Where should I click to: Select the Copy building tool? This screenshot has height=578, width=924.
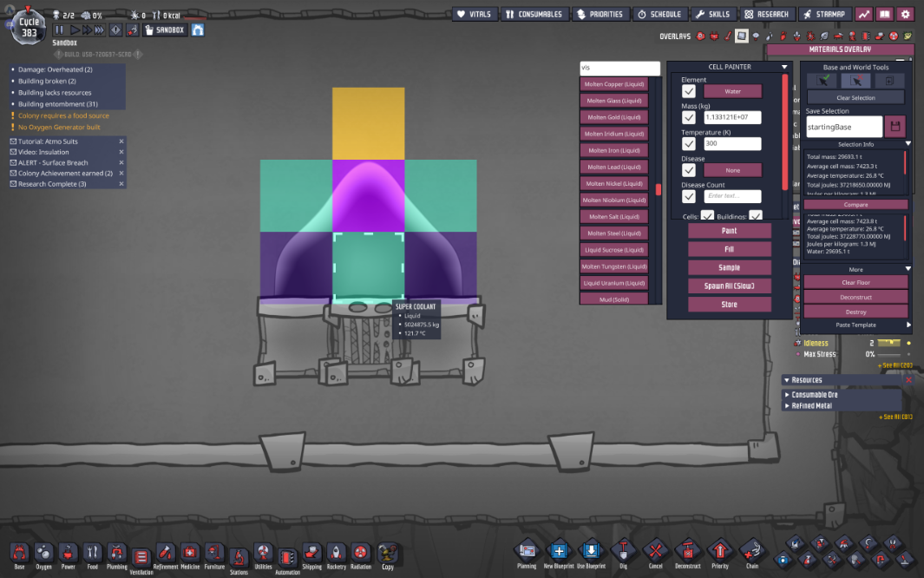pos(388,555)
